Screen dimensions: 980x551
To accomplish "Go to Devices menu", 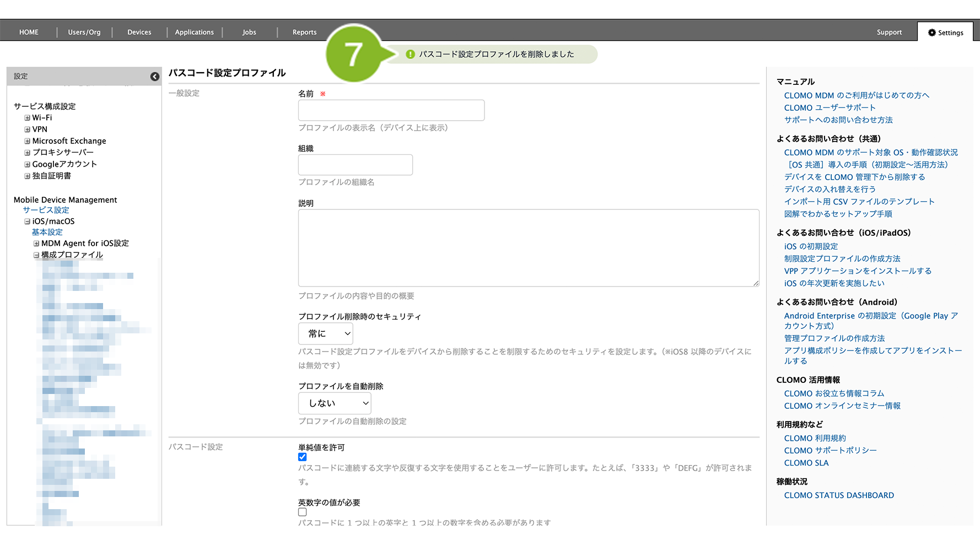I will (139, 33).
